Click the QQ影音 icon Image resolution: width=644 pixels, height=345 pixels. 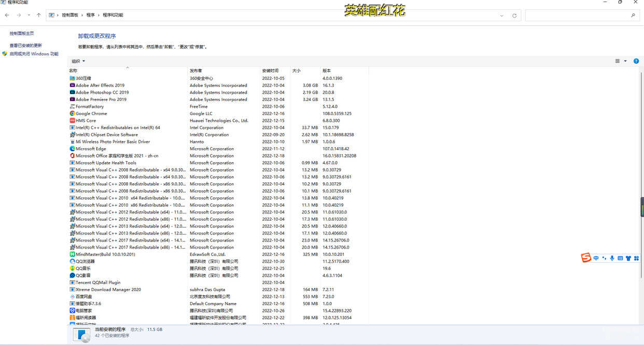72,276
